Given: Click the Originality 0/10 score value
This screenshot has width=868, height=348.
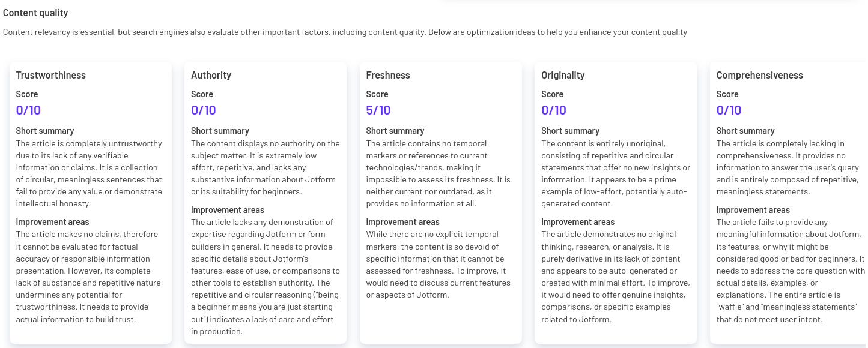Looking at the screenshot, I should [x=553, y=110].
